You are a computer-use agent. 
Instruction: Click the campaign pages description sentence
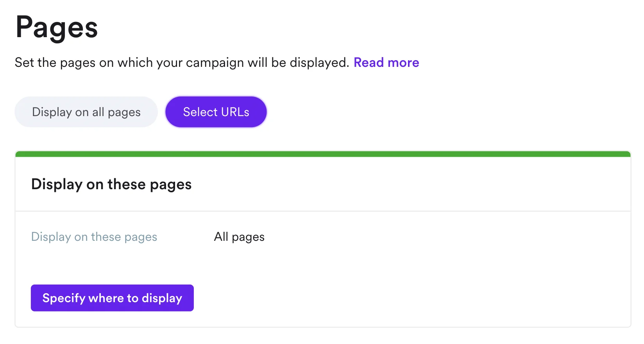182,63
